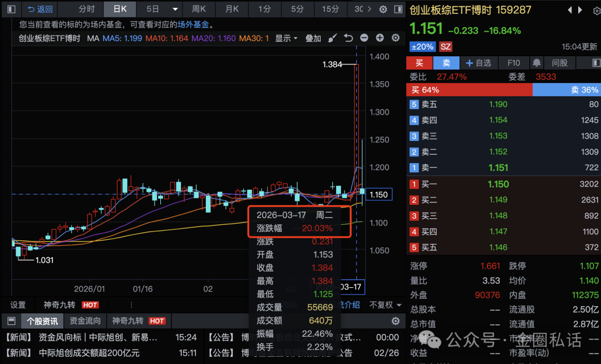Open indicator settings gear beside zoom icons
Viewport: 601px width, 364px height.
396,38
